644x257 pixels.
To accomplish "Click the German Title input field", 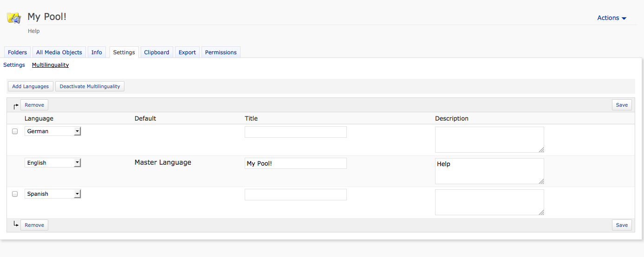I will click(x=295, y=132).
